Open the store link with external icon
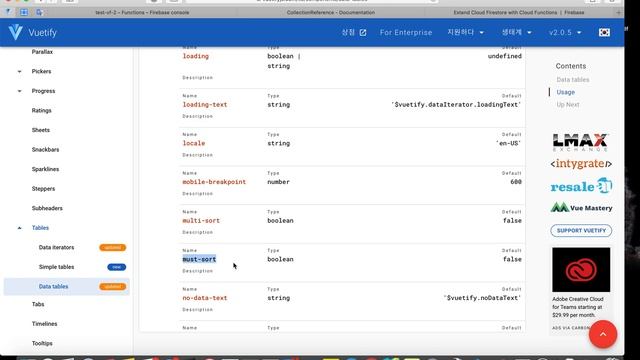 click(354, 32)
